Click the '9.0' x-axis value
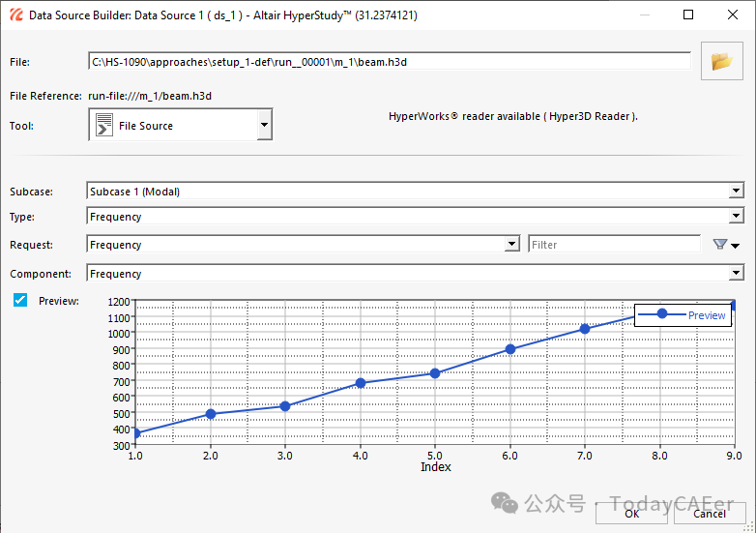Screen dimensions: 756x533 [x=734, y=456]
